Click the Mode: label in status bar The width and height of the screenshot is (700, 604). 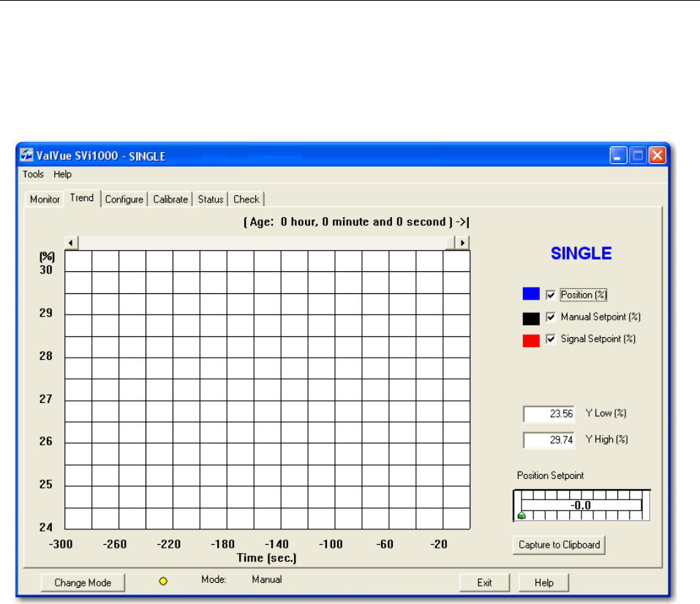point(214,579)
